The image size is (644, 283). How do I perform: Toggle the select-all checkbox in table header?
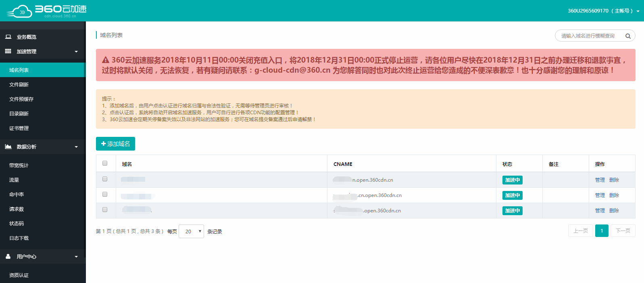coord(105,163)
